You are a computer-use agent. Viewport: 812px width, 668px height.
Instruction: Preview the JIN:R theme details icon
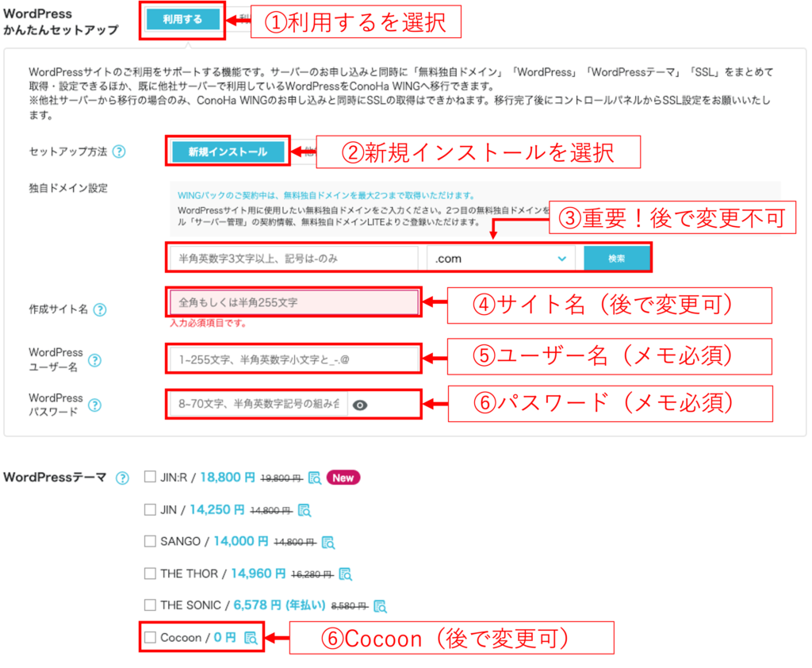(x=315, y=478)
